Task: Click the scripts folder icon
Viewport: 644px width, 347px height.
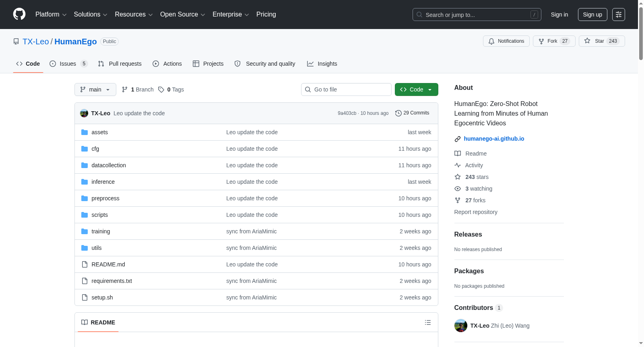Action: [85, 215]
